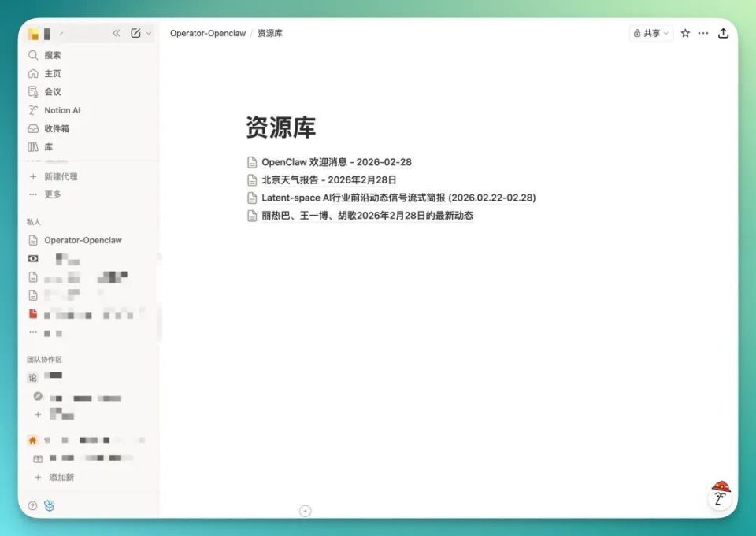Toggle the star to favorite this page

[687, 33]
